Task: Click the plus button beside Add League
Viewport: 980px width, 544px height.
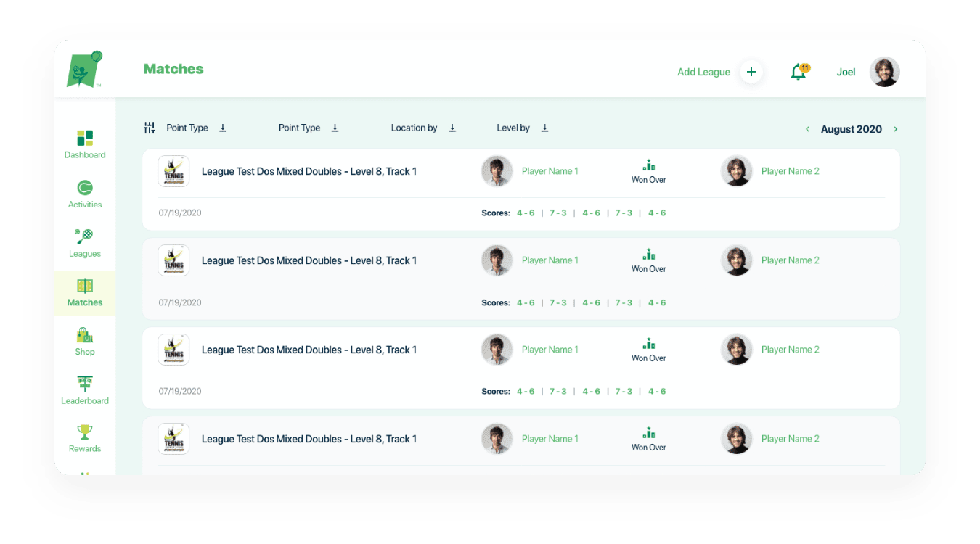Action: click(x=751, y=72)
